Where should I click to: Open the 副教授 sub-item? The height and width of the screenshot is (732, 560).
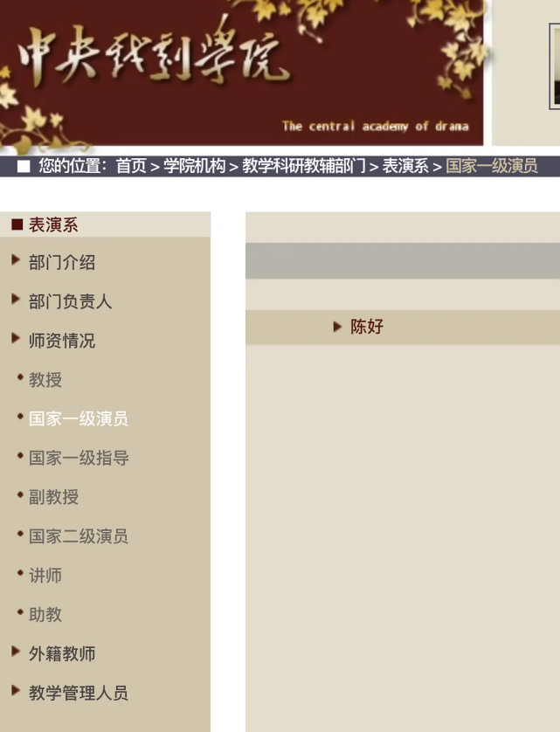[53, 497]
